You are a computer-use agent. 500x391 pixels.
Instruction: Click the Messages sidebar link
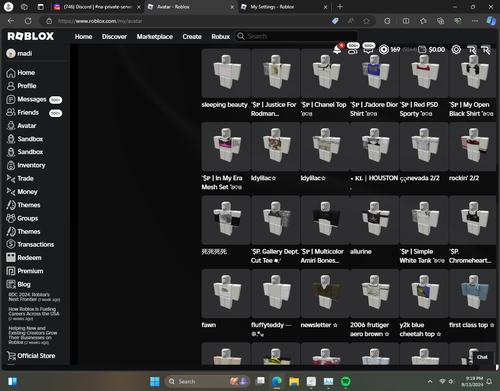[x=33, y=99]
